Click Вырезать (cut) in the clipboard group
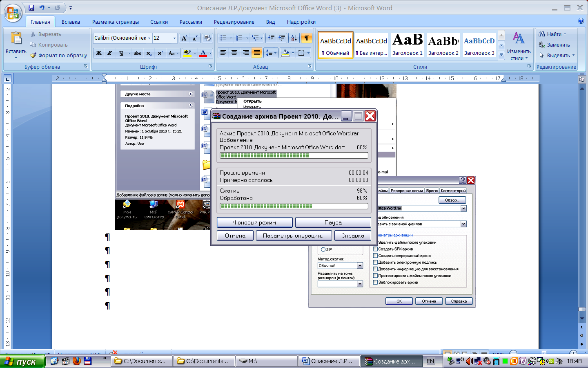588x368 pixels. [45, 34]
